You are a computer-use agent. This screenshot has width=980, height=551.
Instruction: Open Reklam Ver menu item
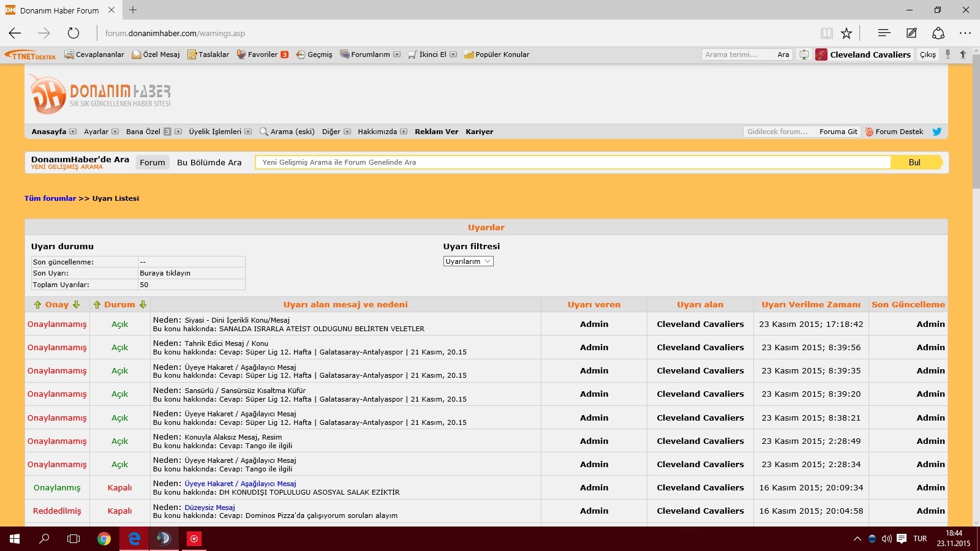click(437, 132)
